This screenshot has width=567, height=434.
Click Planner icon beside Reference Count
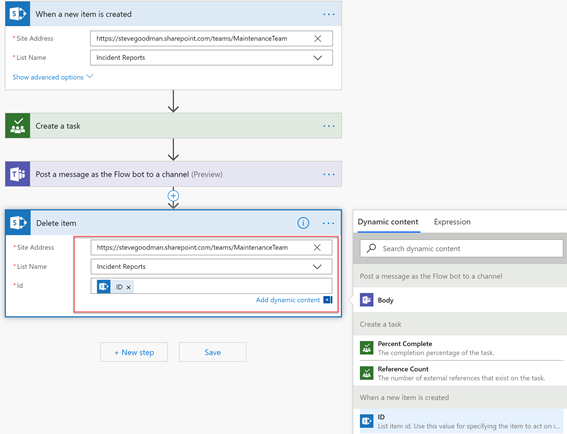point(366,373)
